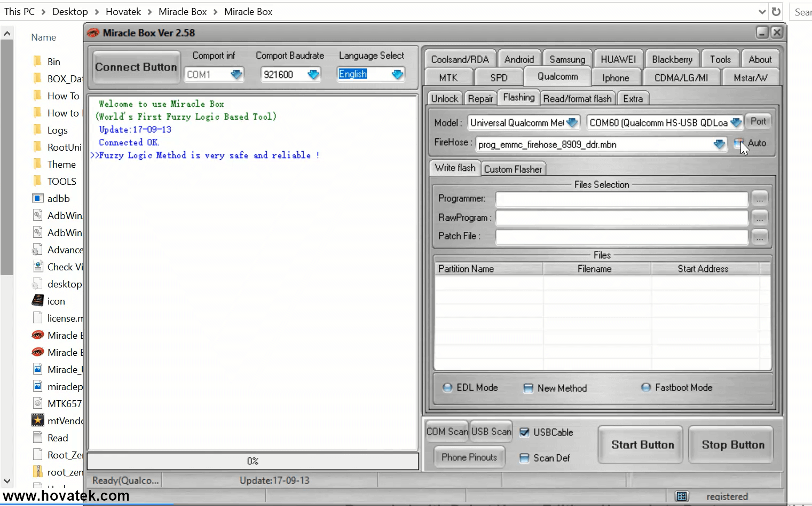
Task: Open the Comport inf dropdown
Action: [236, 74]
